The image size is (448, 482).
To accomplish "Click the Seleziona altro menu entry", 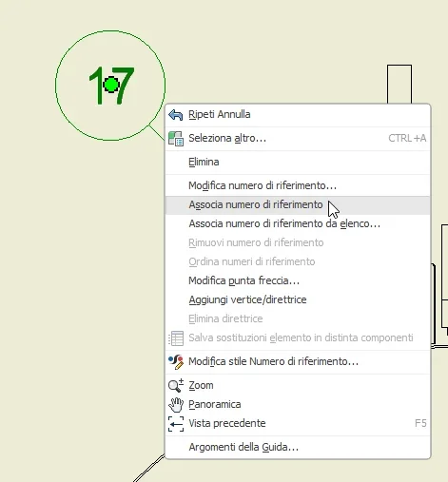I will (298, 139).
